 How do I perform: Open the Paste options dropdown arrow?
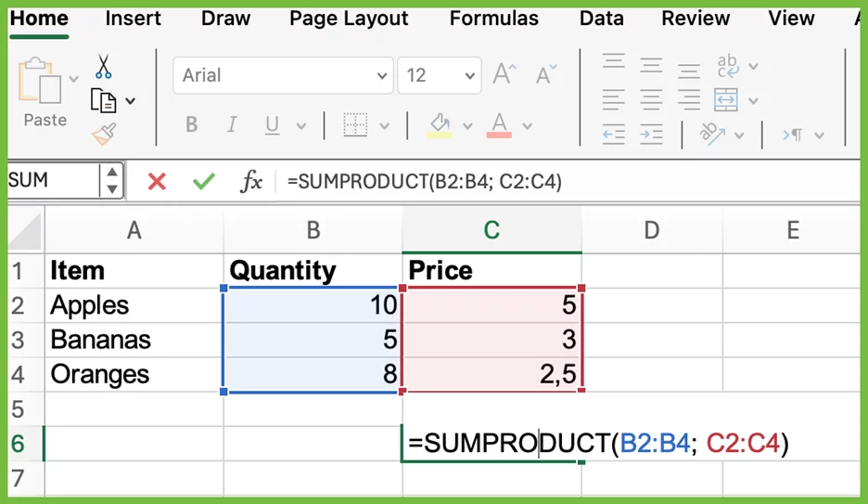click(73, 79)
